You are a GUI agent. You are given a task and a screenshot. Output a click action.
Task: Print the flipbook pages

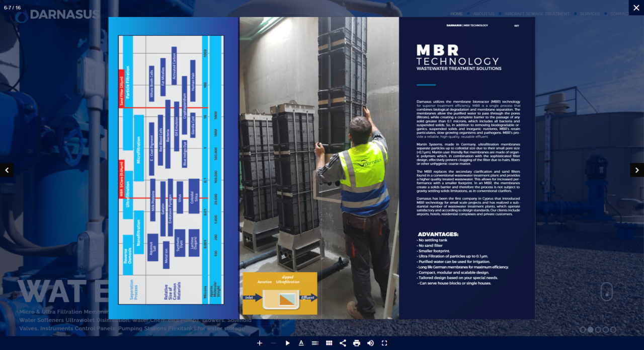(x=357, y=343)
